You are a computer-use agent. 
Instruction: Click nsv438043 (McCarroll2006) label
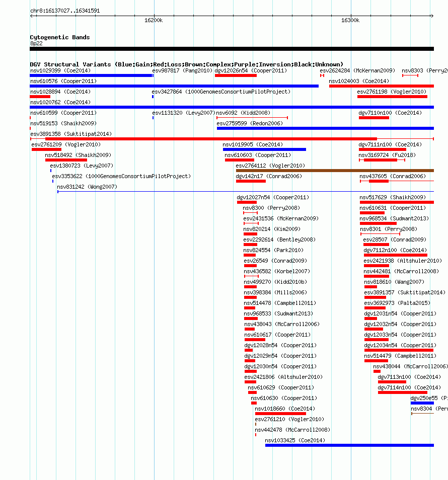282,324
